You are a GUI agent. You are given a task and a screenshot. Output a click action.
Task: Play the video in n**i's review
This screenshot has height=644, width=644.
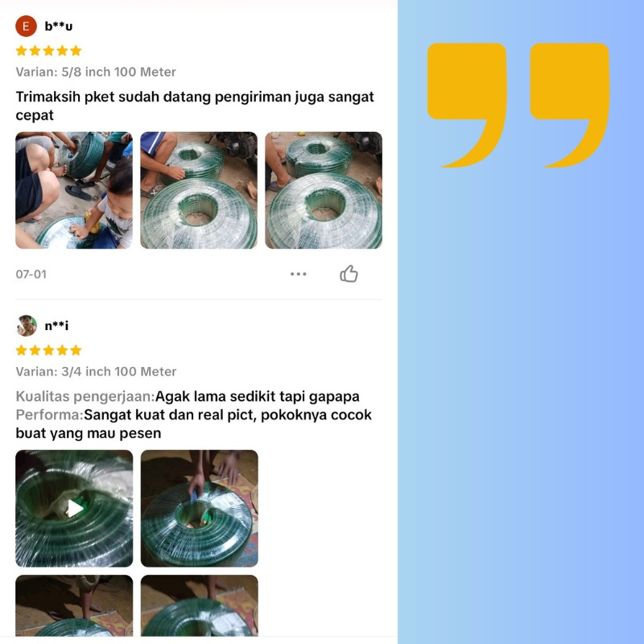click(x=74, y=509)
